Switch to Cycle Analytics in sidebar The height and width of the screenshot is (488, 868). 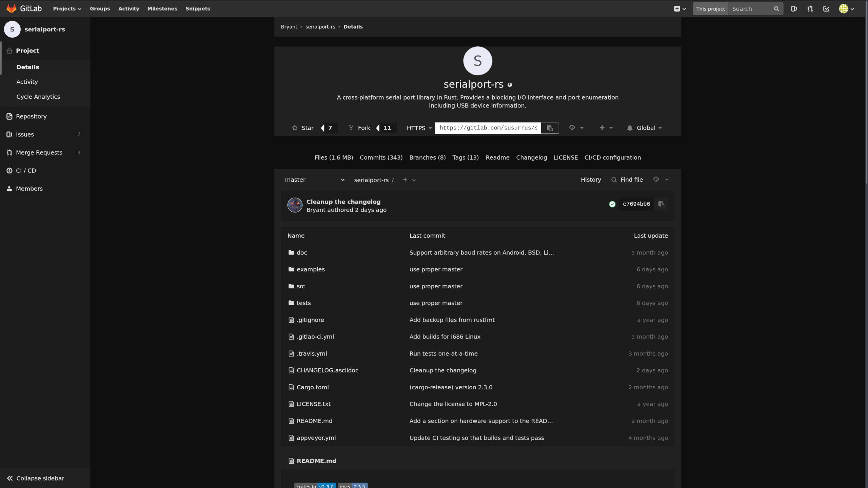(x=38, y=97)
